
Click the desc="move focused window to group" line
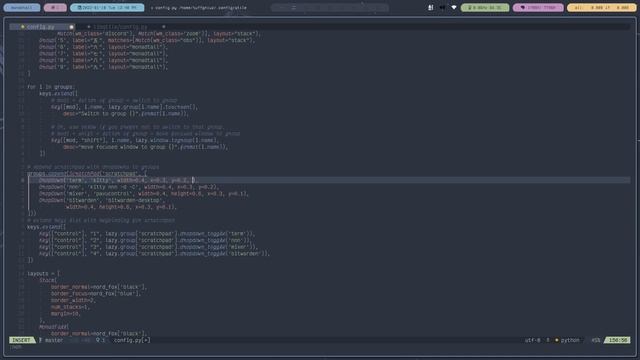[x=146, y=147]
